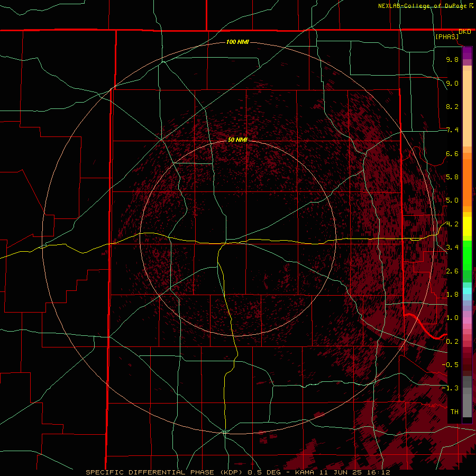
Task: Click the 100 NMI range ring label
Action: click(237, 42)
